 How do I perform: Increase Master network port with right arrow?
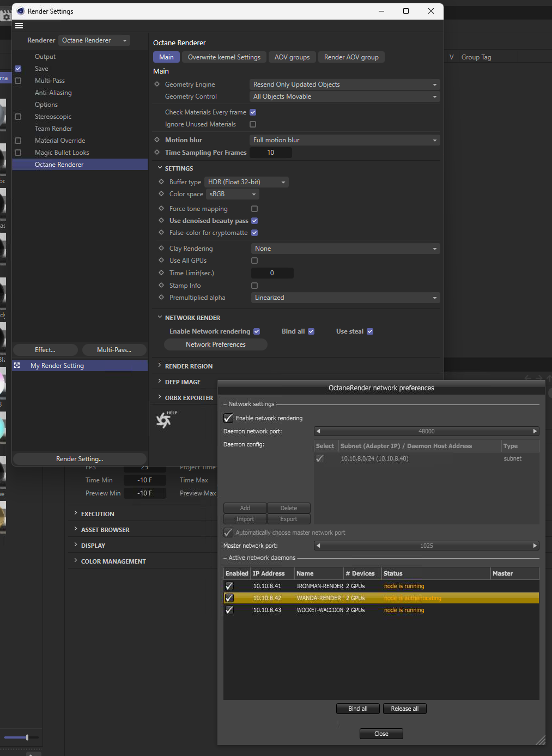[535, 546]
